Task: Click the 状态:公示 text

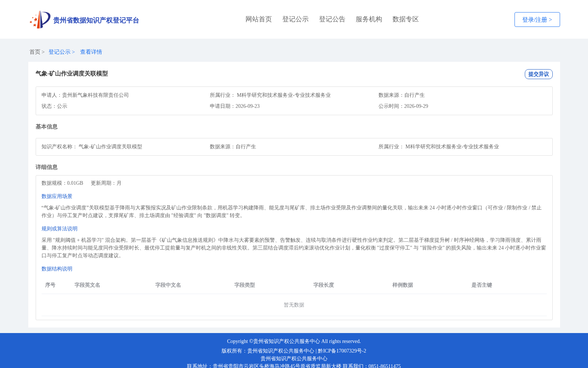Action: pyautogui.click(x=54, y=106)
